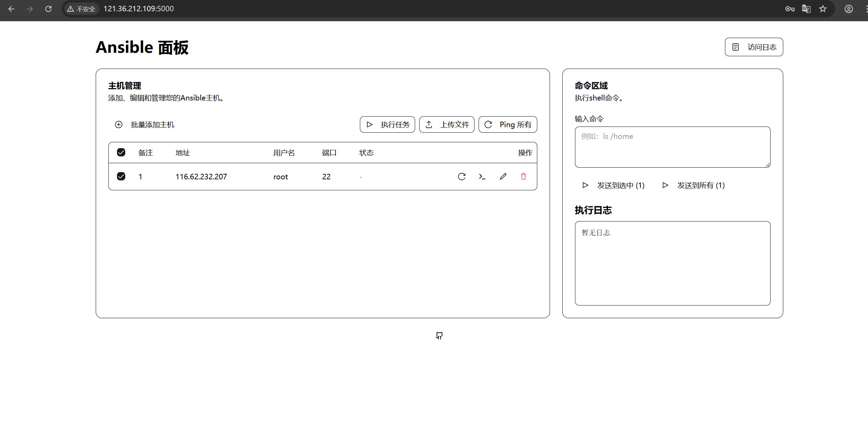This screenshot has width=868, height=432.
Task: Focus the 输入命令 command text area
Action: tap(672, 147)
